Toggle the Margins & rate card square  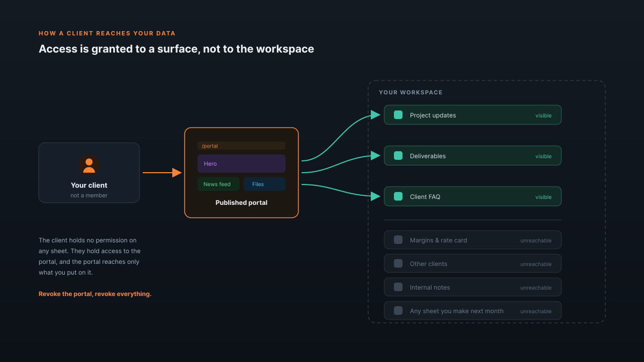(x=398, y=240)
